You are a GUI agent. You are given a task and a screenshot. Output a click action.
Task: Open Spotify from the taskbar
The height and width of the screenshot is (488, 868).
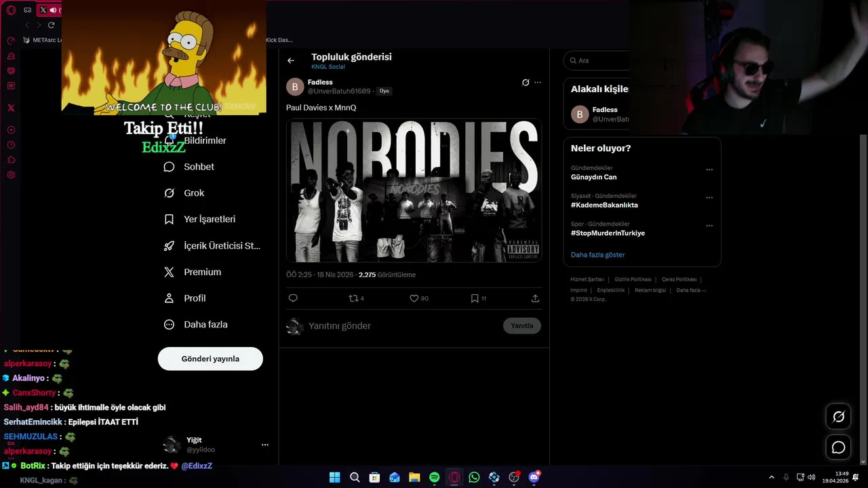click(434, 477)
